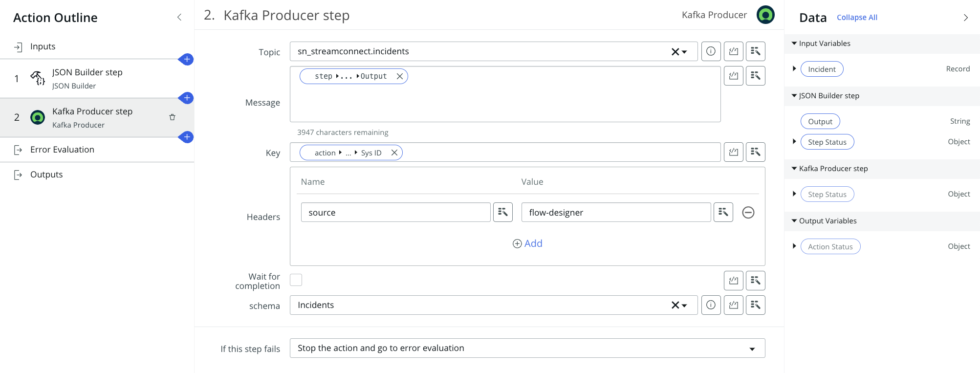The image size is (980, 373).
Task: Open data pill picker for header name
Action: pos(503,212)
